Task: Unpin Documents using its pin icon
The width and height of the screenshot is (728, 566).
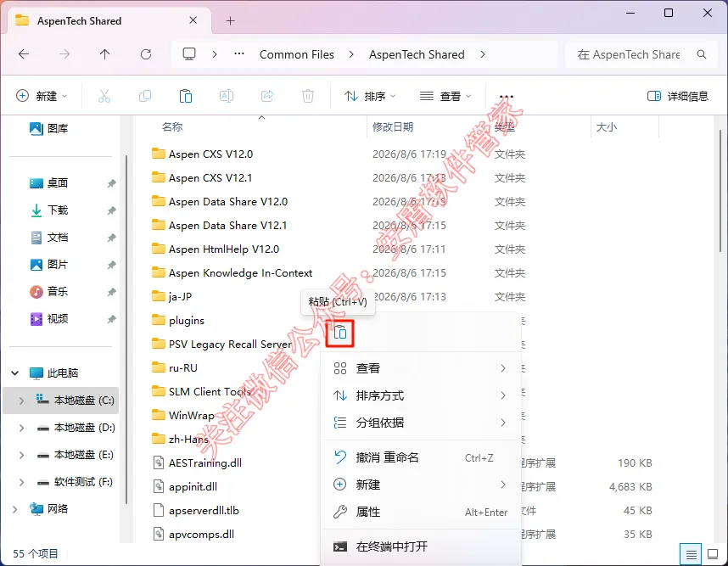Action: tap(111, 238)
